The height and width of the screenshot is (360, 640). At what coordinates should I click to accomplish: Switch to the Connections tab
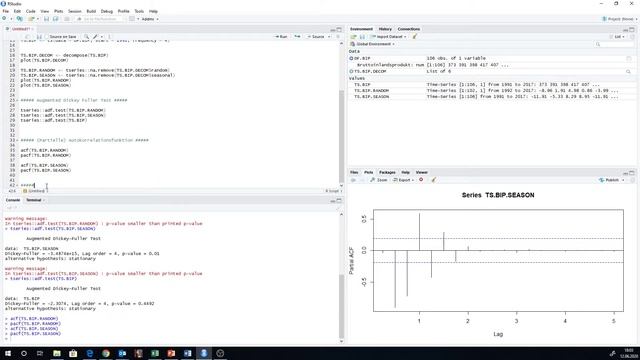(409, 29)
